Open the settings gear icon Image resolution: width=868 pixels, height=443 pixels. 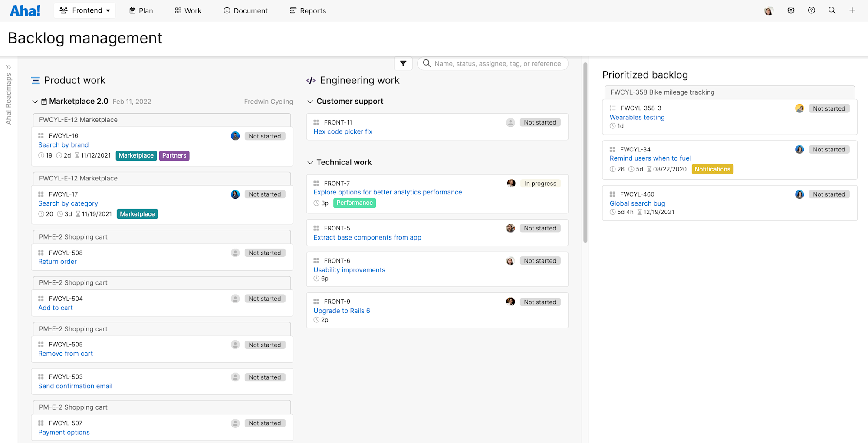pos(791,10)
